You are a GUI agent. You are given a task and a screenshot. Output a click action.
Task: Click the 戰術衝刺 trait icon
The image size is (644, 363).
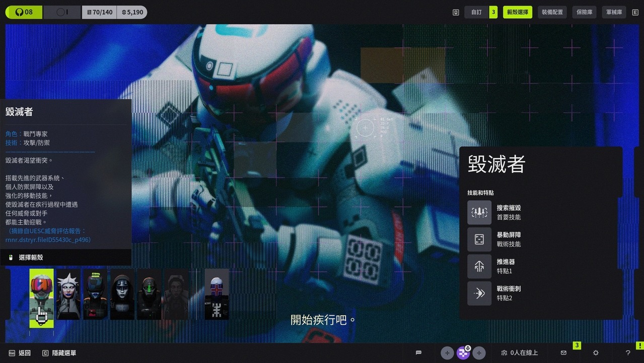click(479, 293)
